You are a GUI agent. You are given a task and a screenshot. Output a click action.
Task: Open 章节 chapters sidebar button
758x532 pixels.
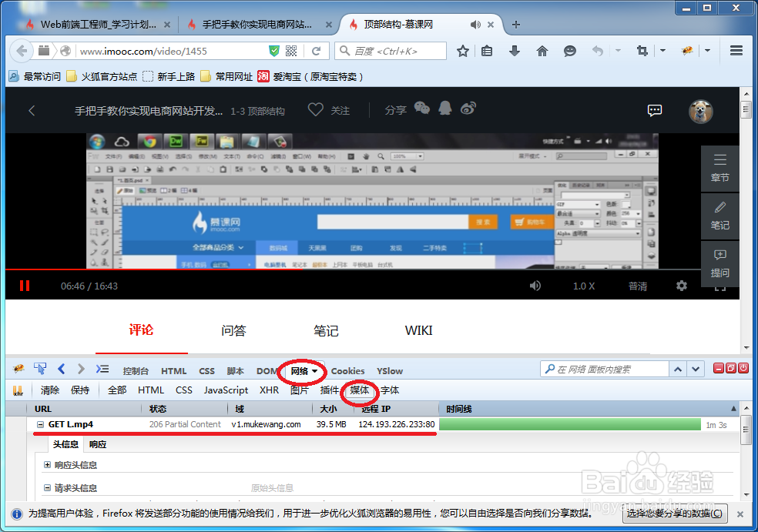coord(719,168)
